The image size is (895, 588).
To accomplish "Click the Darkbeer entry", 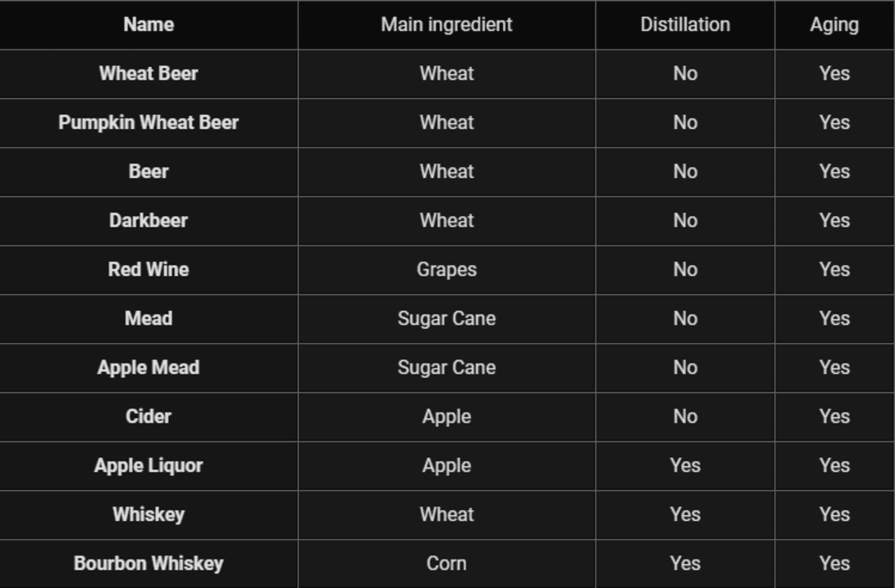I will point(149,221).
